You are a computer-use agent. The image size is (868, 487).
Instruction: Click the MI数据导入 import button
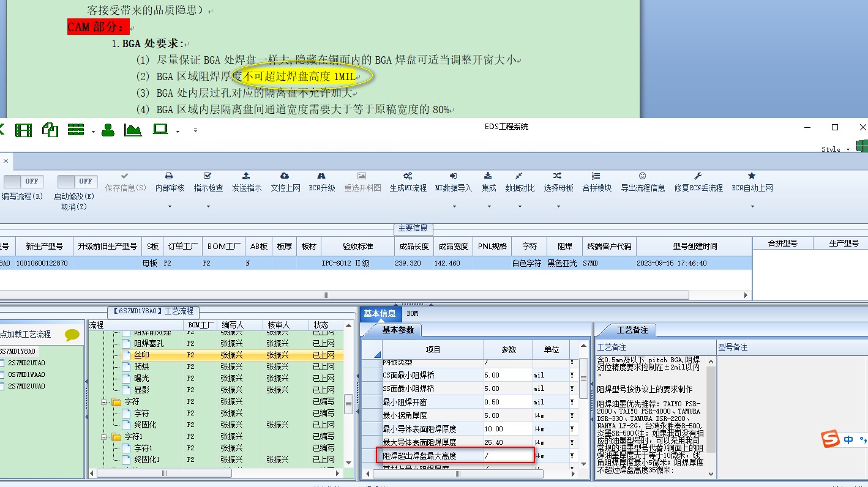[x=454, y=182]
